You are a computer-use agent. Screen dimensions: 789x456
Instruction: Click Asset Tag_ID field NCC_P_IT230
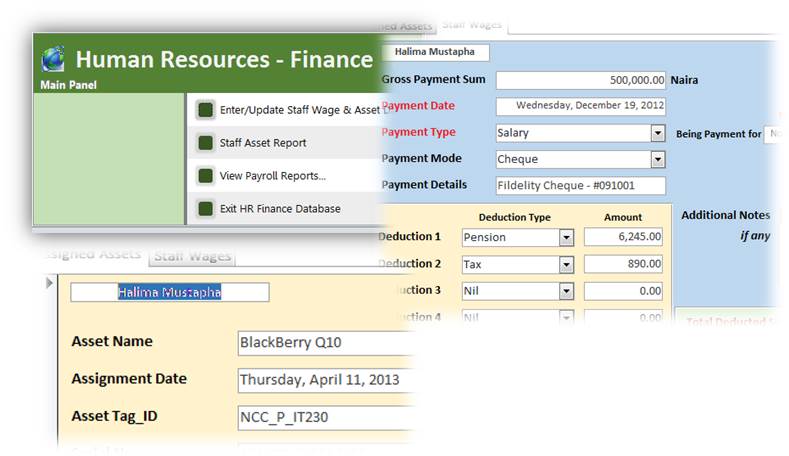326,417
